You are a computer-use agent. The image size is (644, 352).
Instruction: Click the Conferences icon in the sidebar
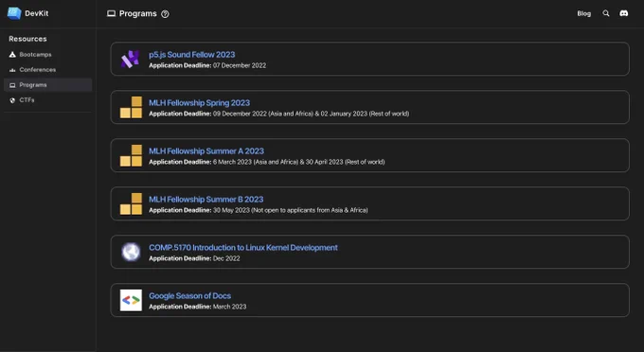click(x=12, y=70)
